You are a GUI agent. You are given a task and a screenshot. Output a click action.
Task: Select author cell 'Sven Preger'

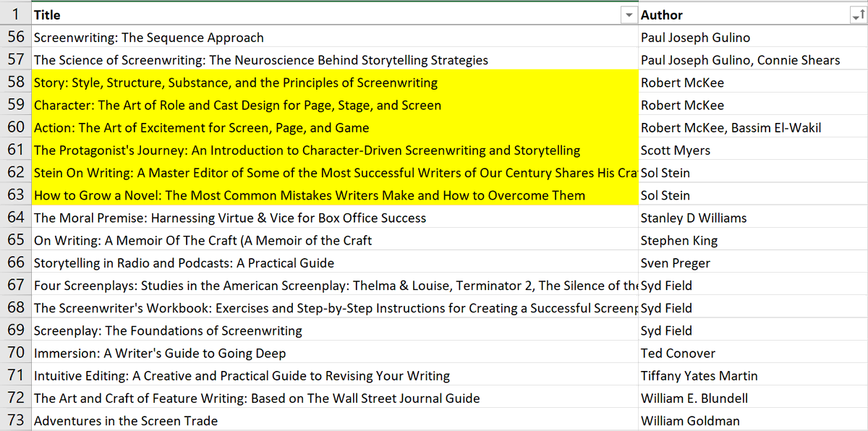click(x=753, y=263)
